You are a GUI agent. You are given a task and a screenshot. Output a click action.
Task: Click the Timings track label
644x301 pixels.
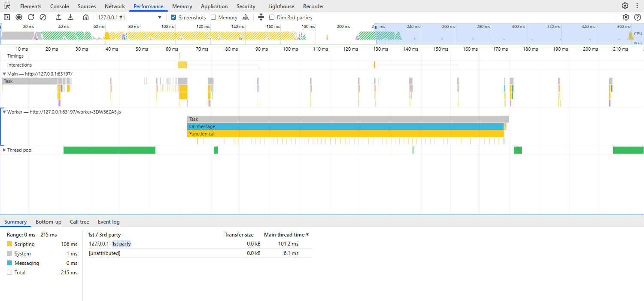(x=15, y=56)
